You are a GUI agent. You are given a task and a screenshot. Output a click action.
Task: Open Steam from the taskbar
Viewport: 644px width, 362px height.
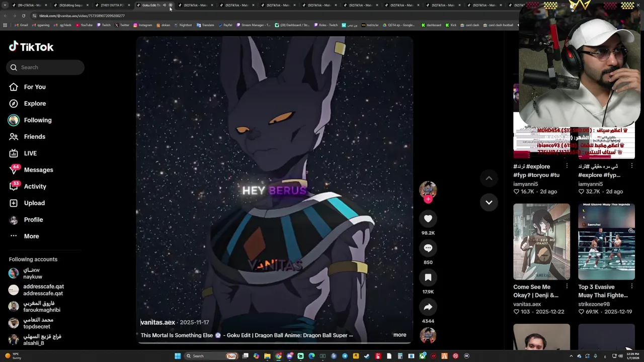[367, 356]
